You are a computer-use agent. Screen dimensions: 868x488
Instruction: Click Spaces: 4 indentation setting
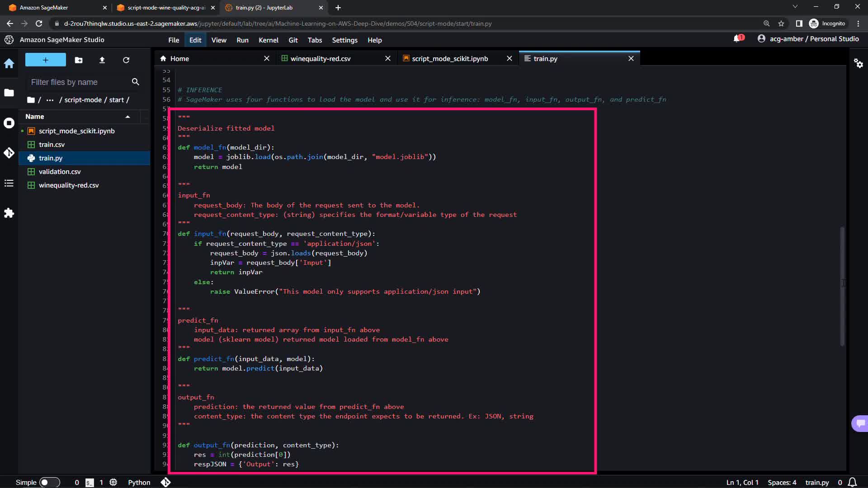click(x=782, y=482)
